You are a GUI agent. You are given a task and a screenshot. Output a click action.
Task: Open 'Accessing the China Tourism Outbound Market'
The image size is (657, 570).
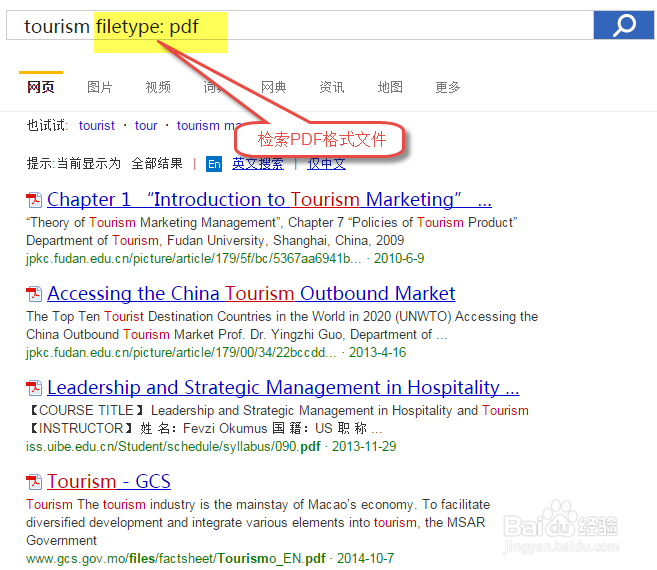251,293
